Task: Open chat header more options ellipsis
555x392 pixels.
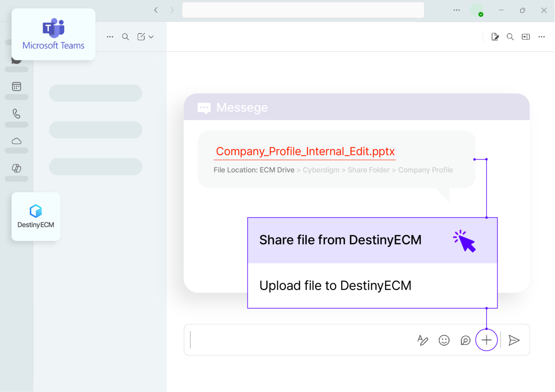Action: [x=542, y=37]
